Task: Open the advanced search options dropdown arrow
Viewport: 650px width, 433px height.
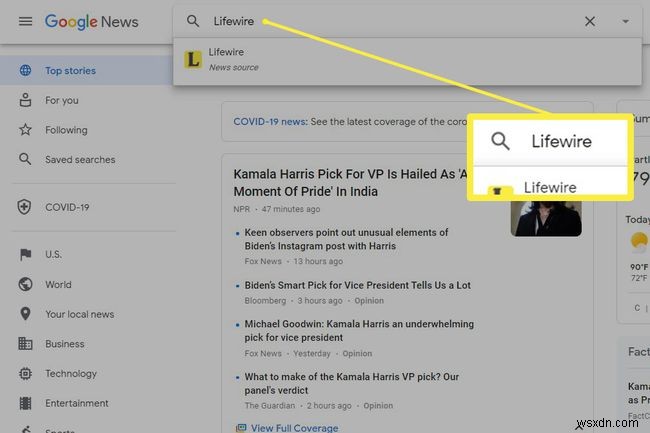Action: coord(625,21)
